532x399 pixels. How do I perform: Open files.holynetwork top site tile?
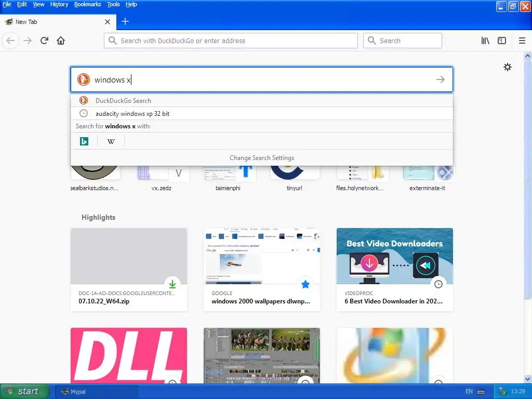[x=360, y=179]
